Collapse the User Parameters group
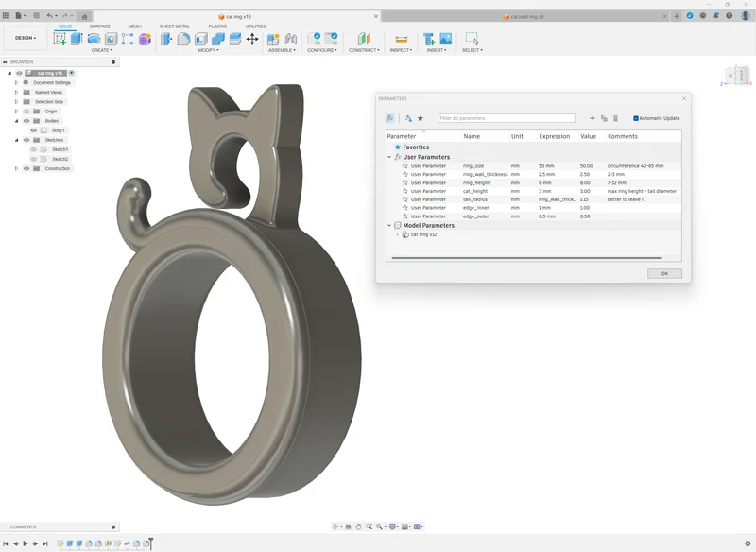 click(x=389, y=157)
